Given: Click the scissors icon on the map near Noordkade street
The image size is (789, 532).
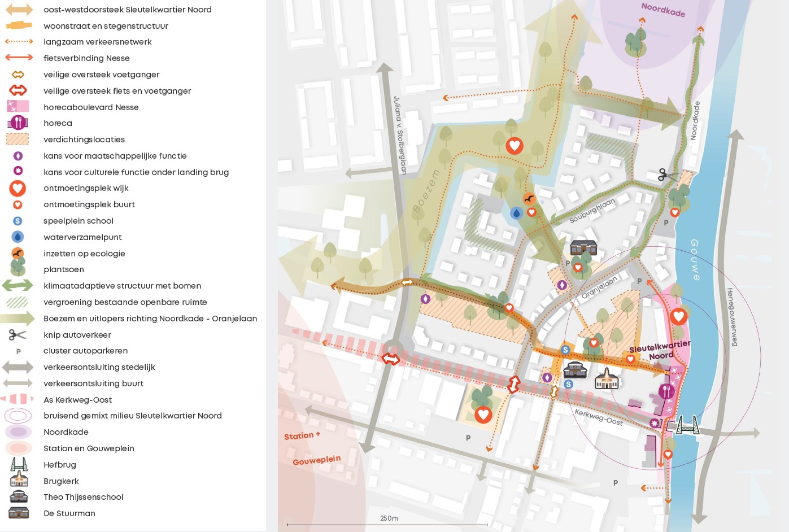Looking at the screenshot, I should 668,175.
